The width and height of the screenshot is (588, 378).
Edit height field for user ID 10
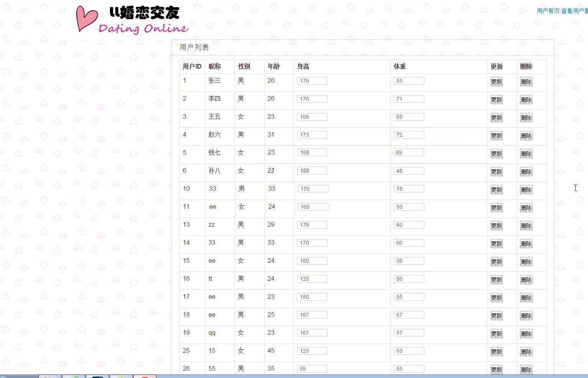pyautogui.click(x=313, y=189)
